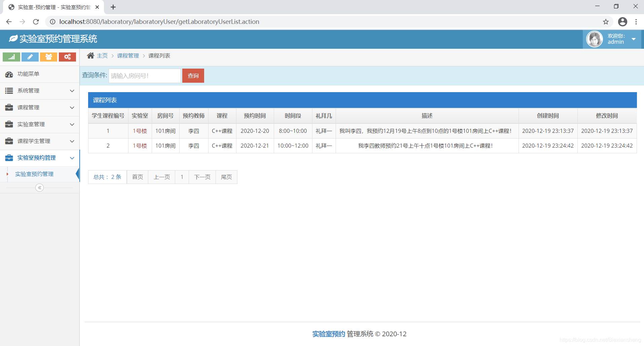
Task: Click the 8:00~10:00 time slot cell
Action: pyautogui.click(x=293, y=131)
